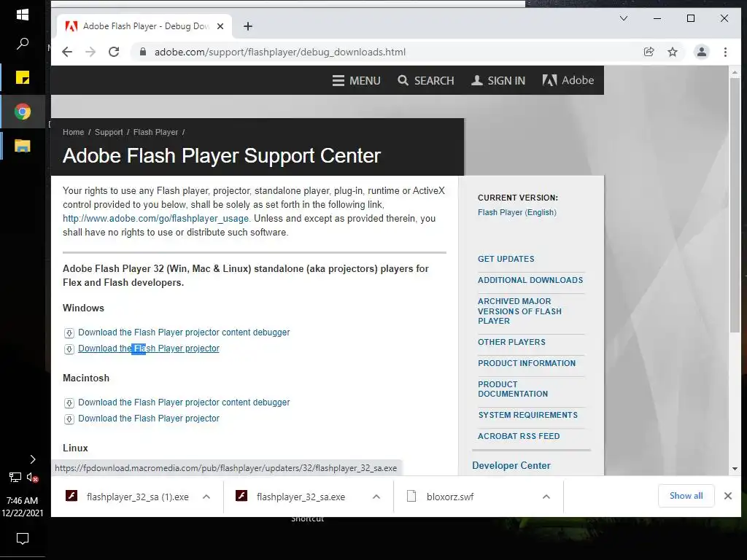Open Flash Player (English) current version link

coord(517,212)
